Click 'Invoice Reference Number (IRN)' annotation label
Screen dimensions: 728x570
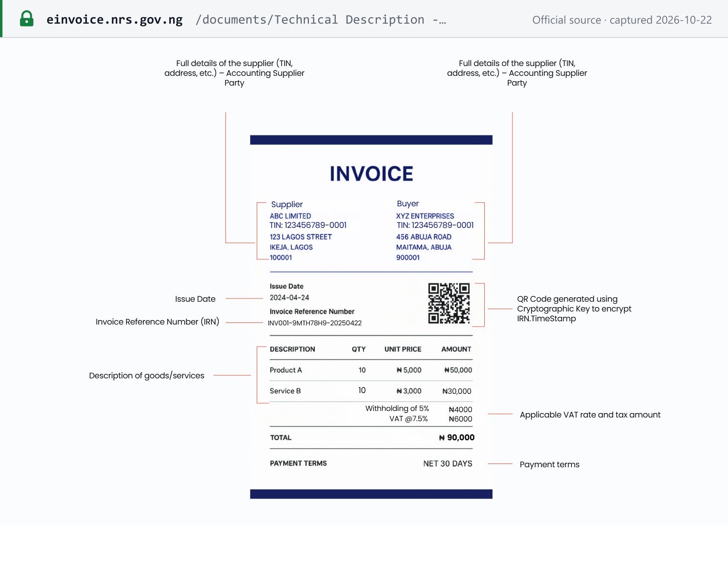157,322
